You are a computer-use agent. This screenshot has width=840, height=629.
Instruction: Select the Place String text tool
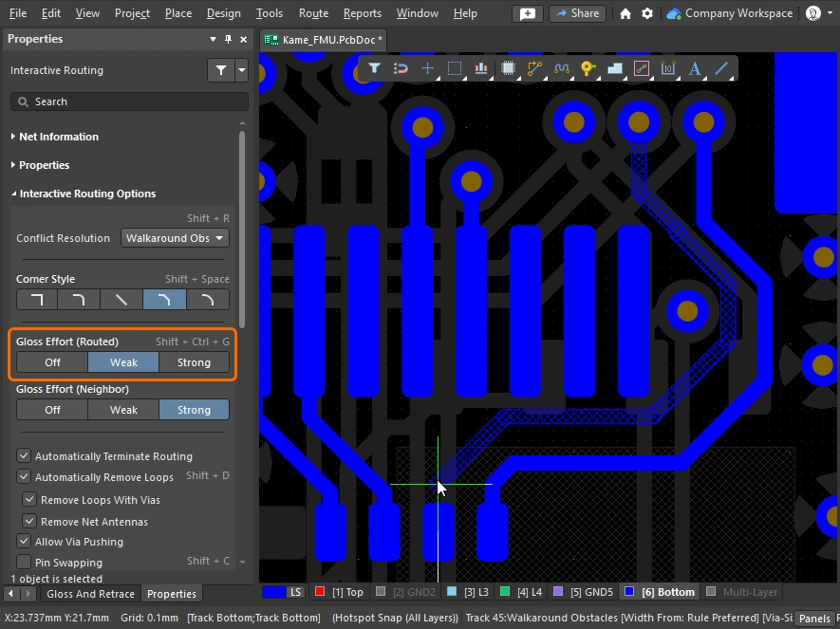point(695,68)
